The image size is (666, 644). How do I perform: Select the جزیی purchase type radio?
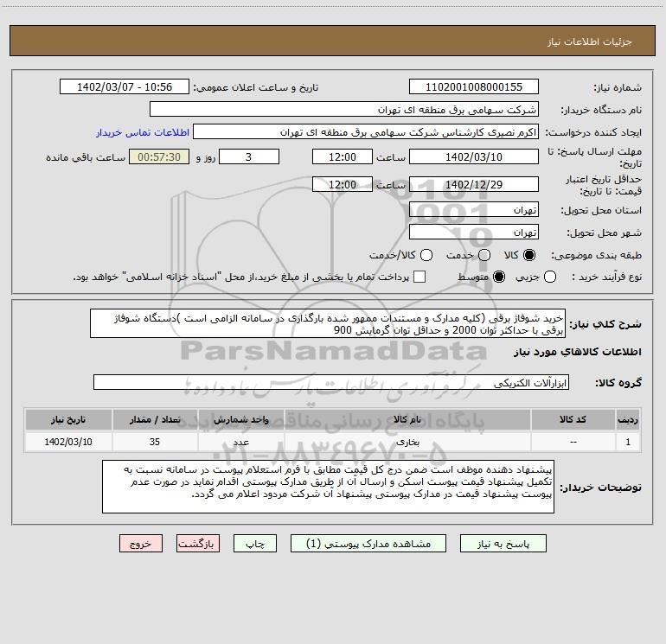tap(549, 277)
